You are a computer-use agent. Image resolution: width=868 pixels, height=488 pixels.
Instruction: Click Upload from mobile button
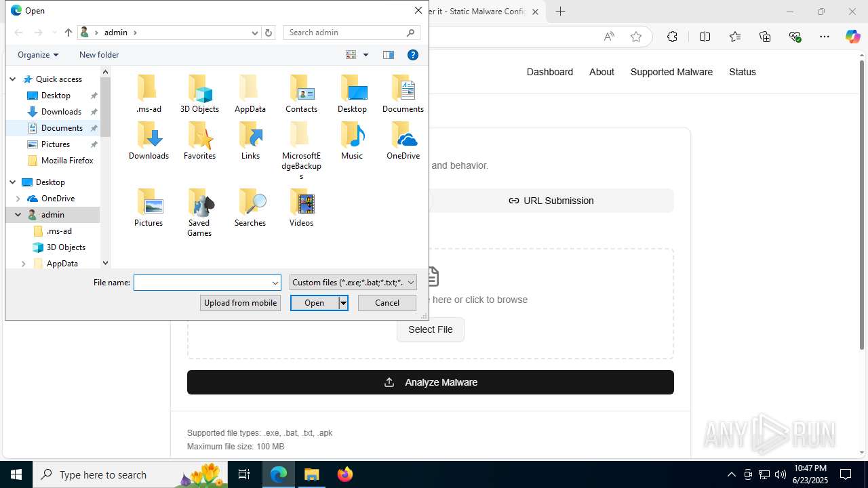(x=240, y=303)
